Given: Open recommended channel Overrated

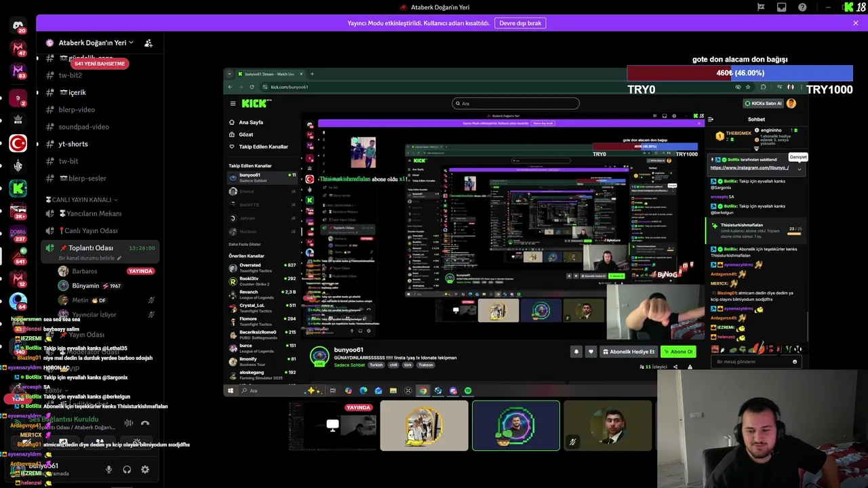Looking at the screenshot, I should coord(262,268).
